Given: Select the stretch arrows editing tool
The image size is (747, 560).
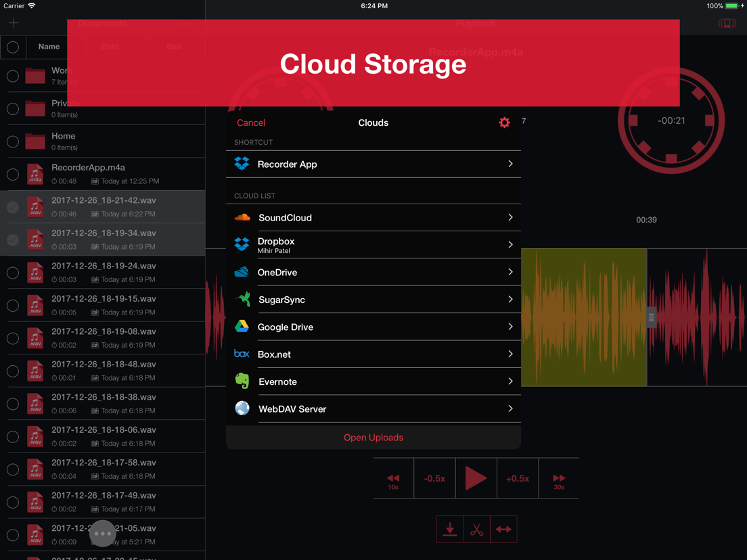Looking at the screenshot, I should (x=503, y=529).
